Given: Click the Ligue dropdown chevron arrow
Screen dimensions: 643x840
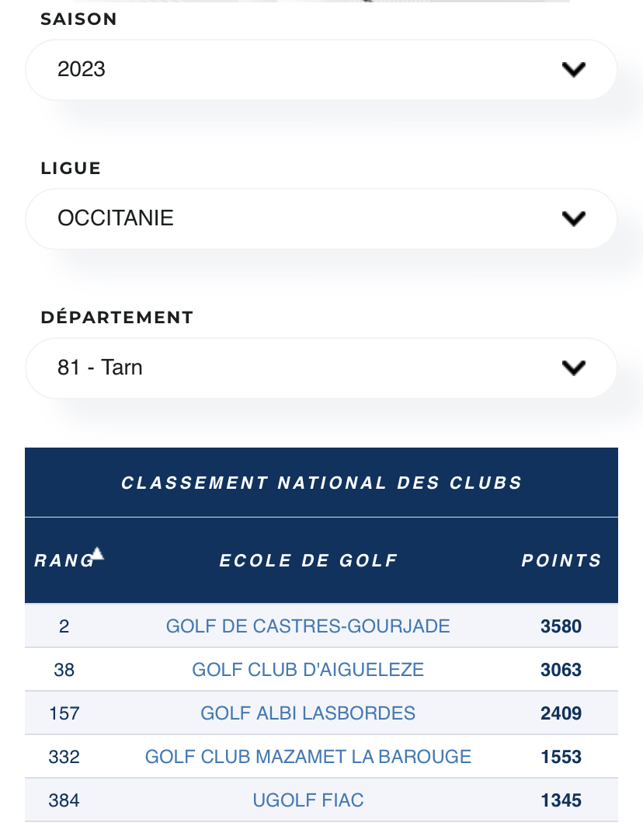Looking at the screenshot, I should (573, 219).
